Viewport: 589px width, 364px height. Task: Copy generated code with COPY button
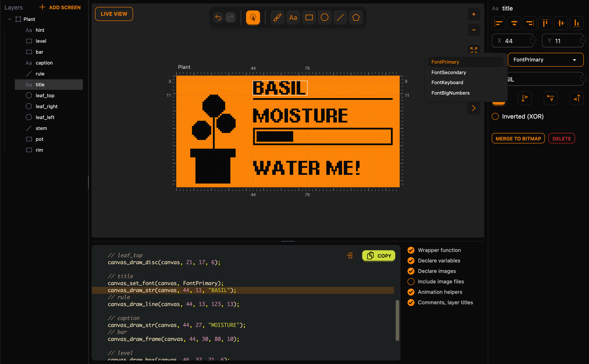378,256
